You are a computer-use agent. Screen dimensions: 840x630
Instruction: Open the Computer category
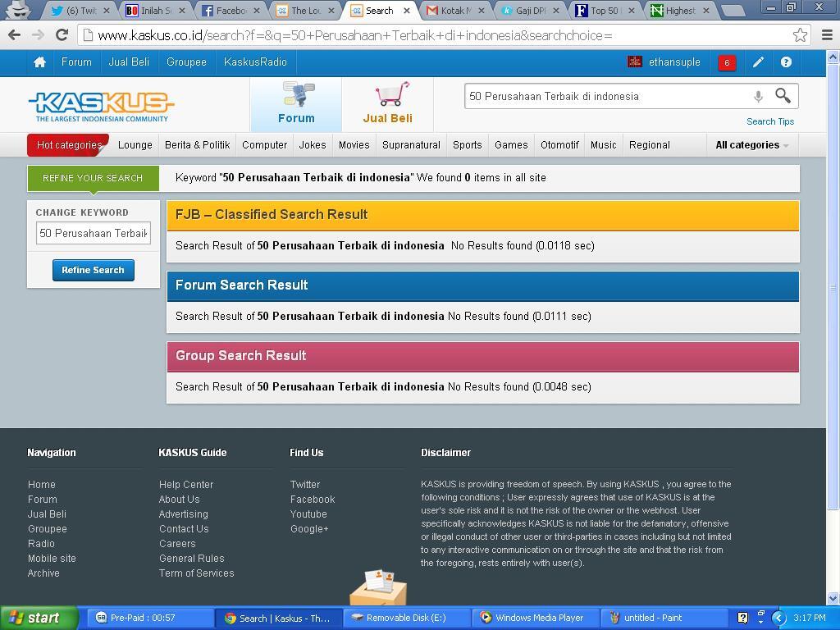pyautogui.click(x=265, y=145)
